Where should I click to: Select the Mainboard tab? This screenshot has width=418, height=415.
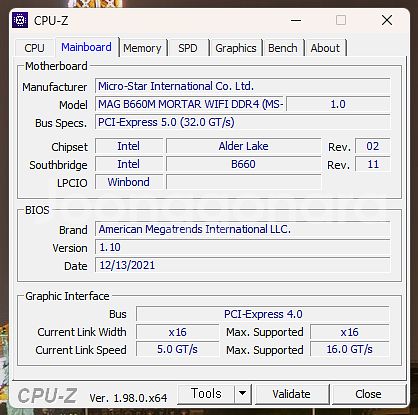pos(87,47)
